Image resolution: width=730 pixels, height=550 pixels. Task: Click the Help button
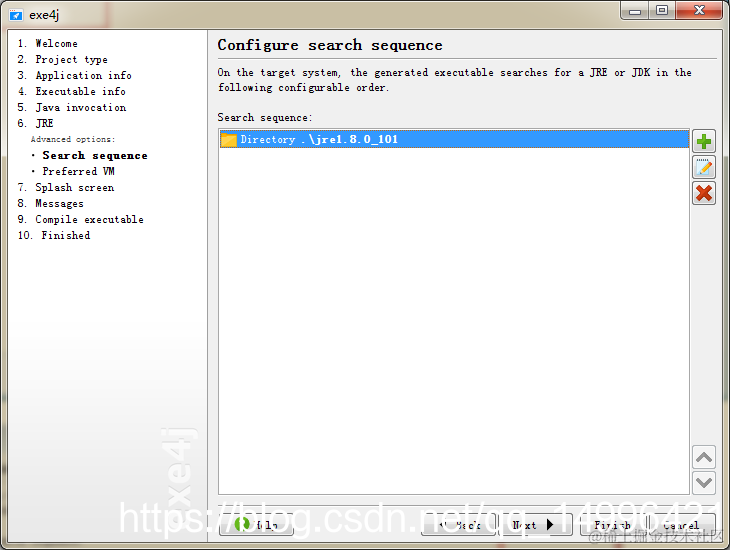tap(256, 524)
